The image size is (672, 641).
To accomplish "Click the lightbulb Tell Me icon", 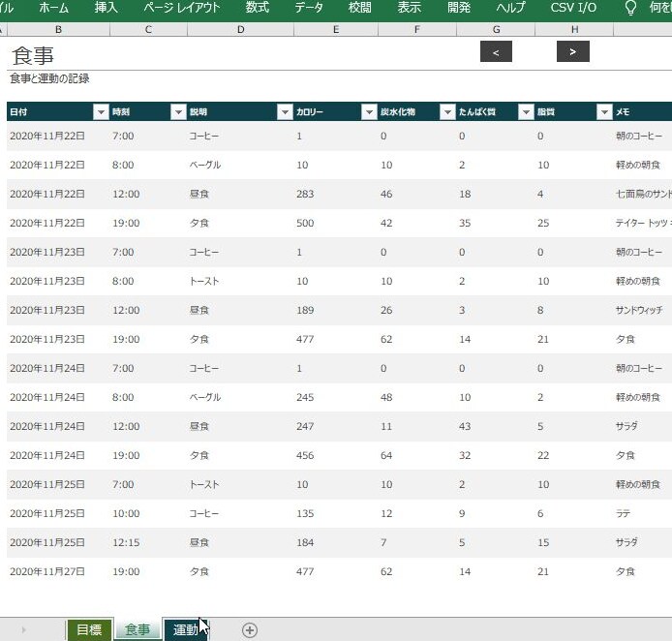I will point(630,8).
